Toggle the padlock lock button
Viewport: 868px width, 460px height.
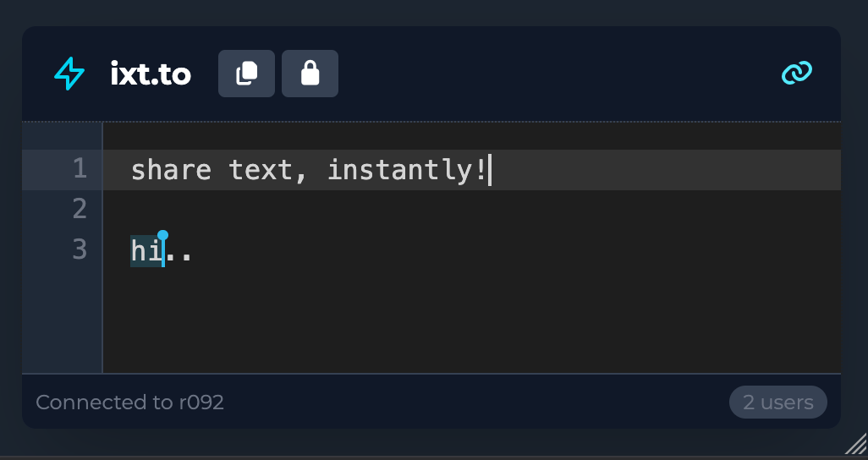point(310,74)
